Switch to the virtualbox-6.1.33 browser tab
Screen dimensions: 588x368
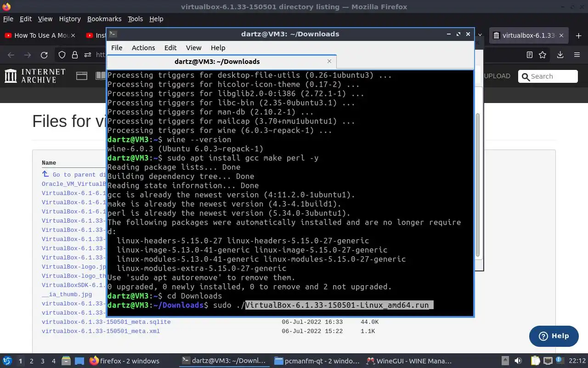tap(529, 35)
